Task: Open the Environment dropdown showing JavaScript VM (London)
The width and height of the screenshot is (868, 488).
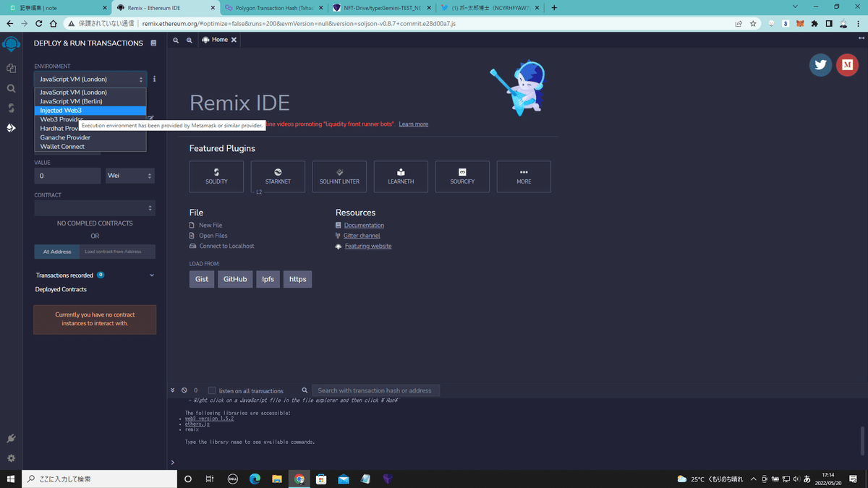Action: [90, 79]
